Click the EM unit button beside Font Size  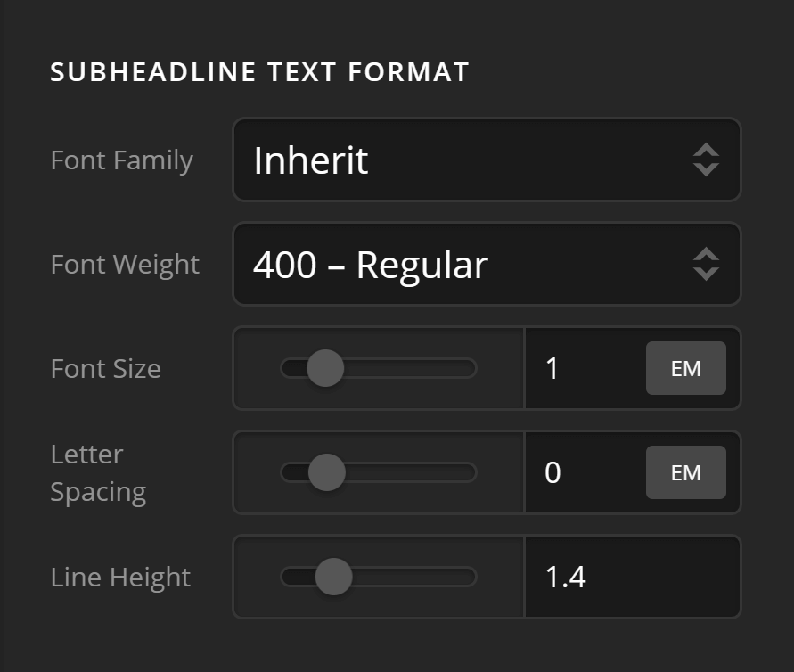(x=685, y=368)
